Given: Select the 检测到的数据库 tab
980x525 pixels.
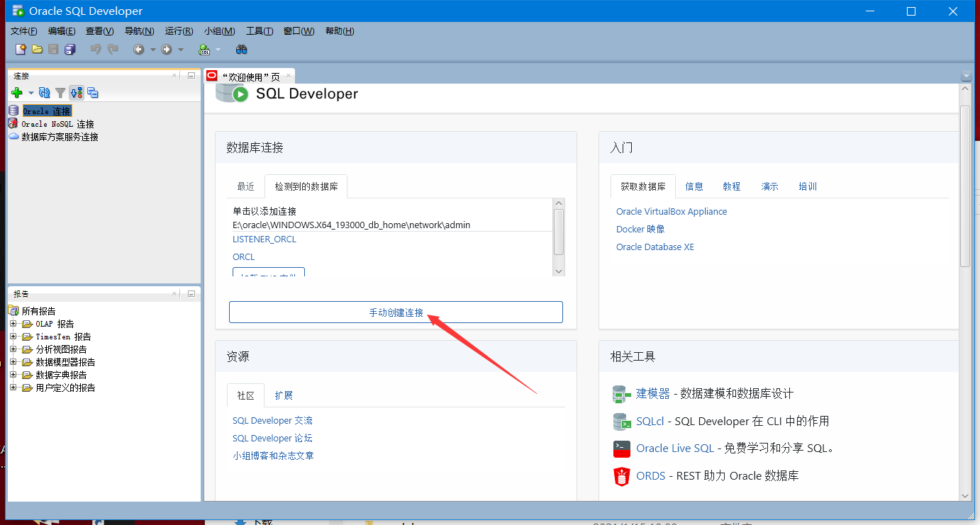Looking at the screenshot, I should (x=306, y=186).
